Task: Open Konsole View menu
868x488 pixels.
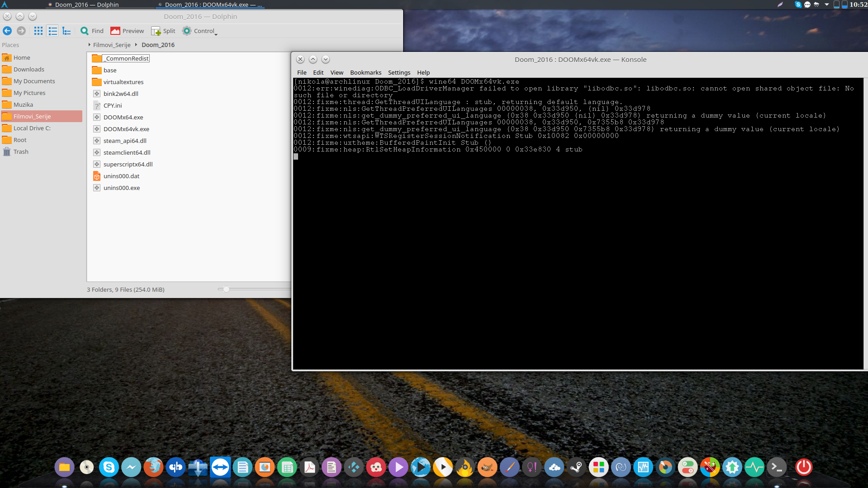Action: (x=337, y=72)
